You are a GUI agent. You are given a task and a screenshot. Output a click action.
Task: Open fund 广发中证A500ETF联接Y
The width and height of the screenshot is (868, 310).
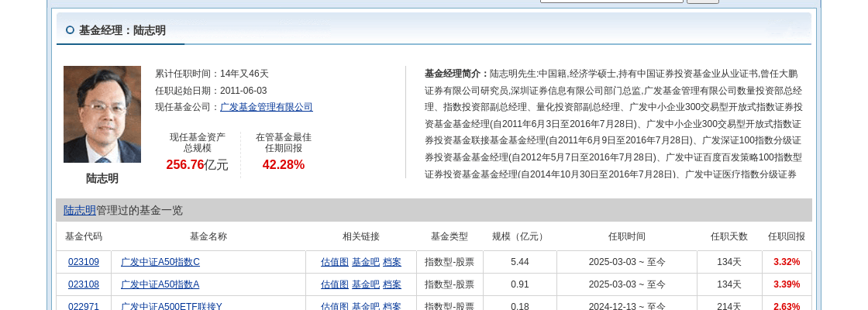click(171, 306)
